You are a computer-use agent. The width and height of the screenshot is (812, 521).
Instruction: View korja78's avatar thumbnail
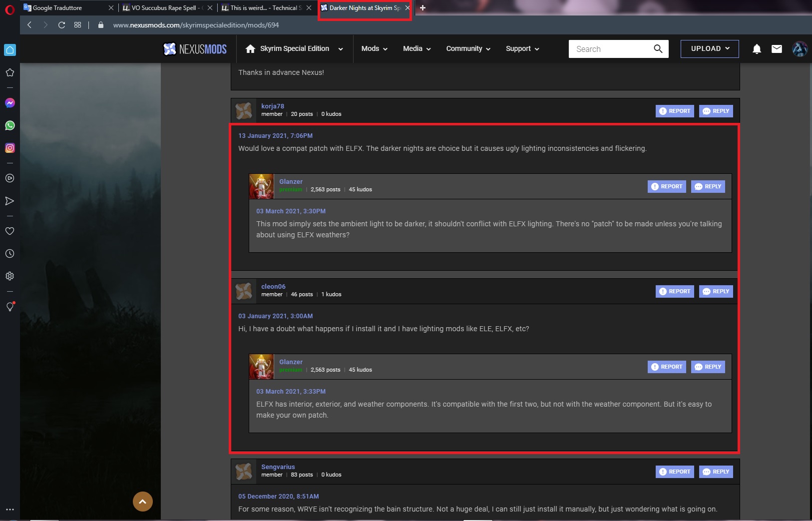[244, 110]
